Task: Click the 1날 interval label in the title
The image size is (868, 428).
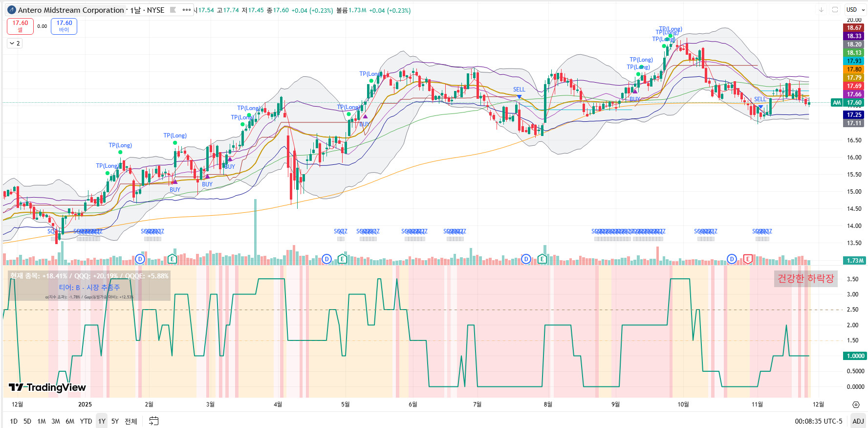Action: [x=135, y=10]
